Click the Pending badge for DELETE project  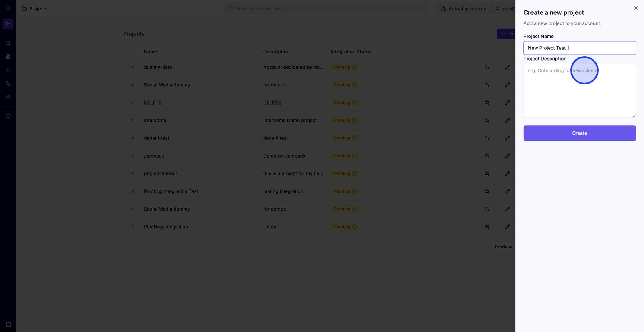point(345,102)
